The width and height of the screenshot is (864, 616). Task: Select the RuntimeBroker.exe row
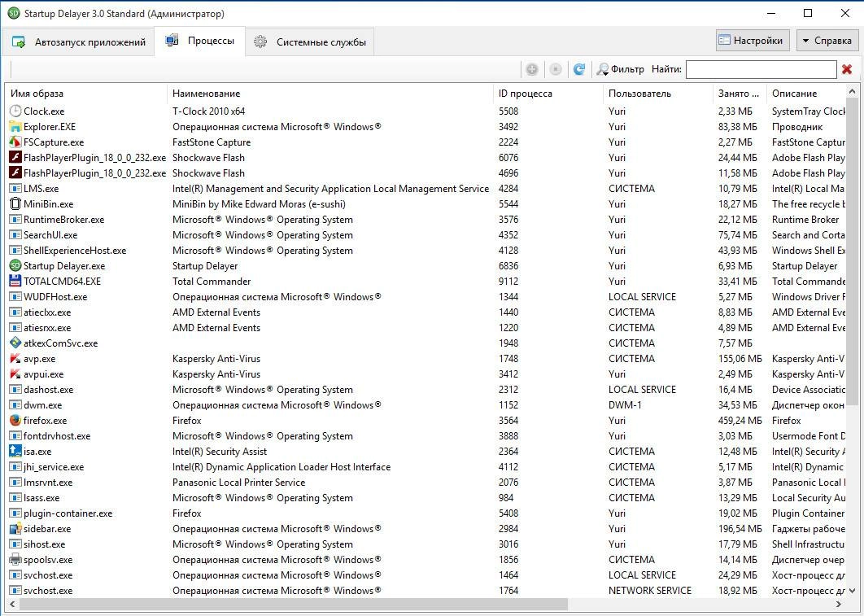tap(426, 219)
